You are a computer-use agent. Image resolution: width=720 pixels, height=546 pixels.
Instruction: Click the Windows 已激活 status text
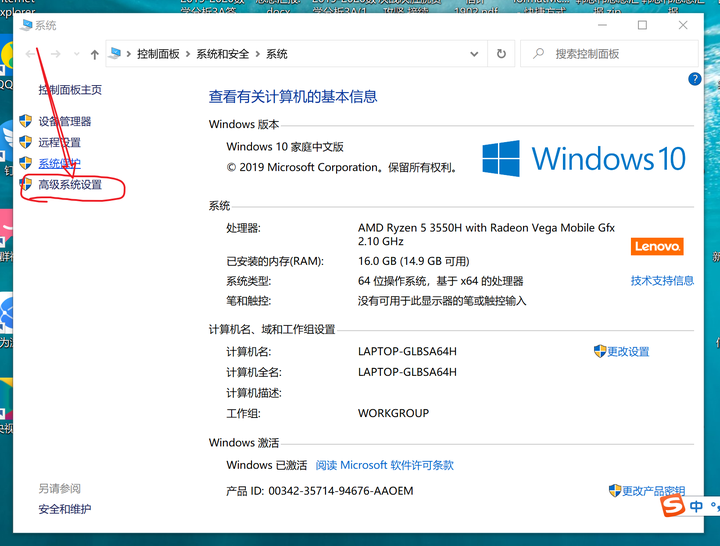[x=267, y=465]
